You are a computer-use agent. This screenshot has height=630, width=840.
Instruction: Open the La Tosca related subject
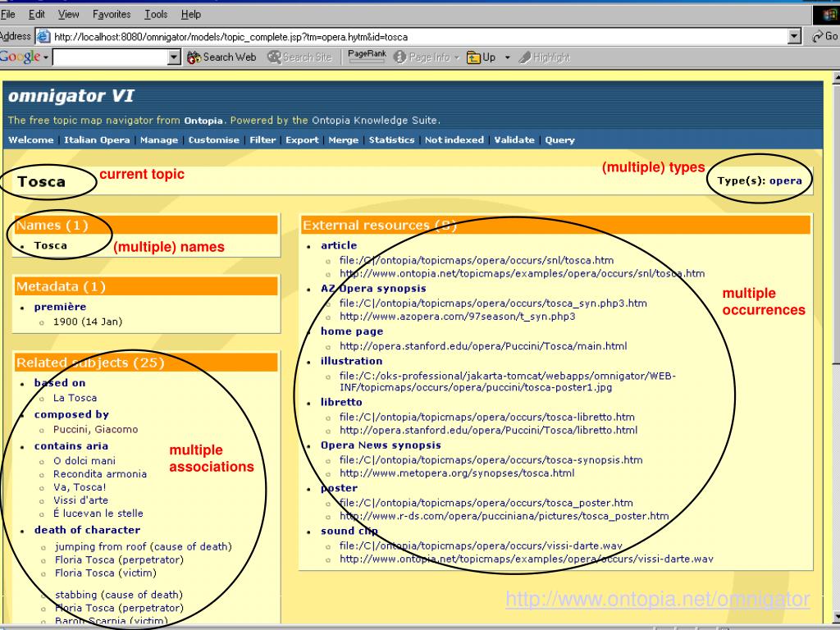click(x=75, y=398)
